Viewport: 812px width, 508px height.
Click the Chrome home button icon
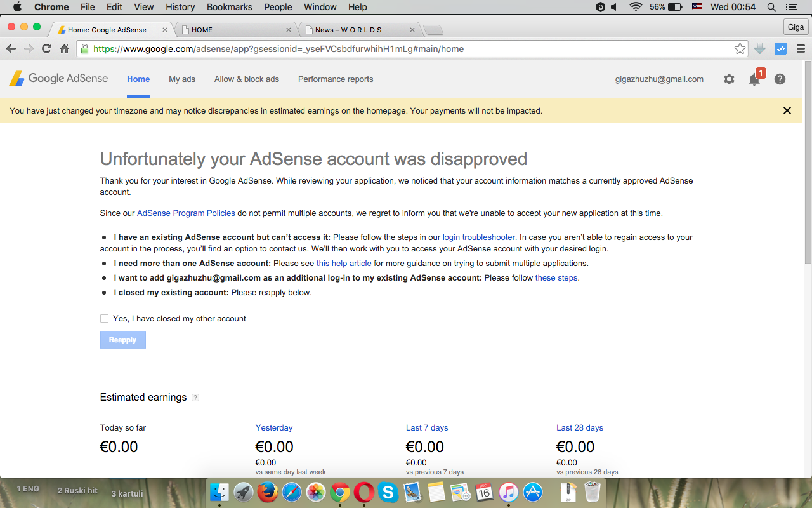[64, 49]
